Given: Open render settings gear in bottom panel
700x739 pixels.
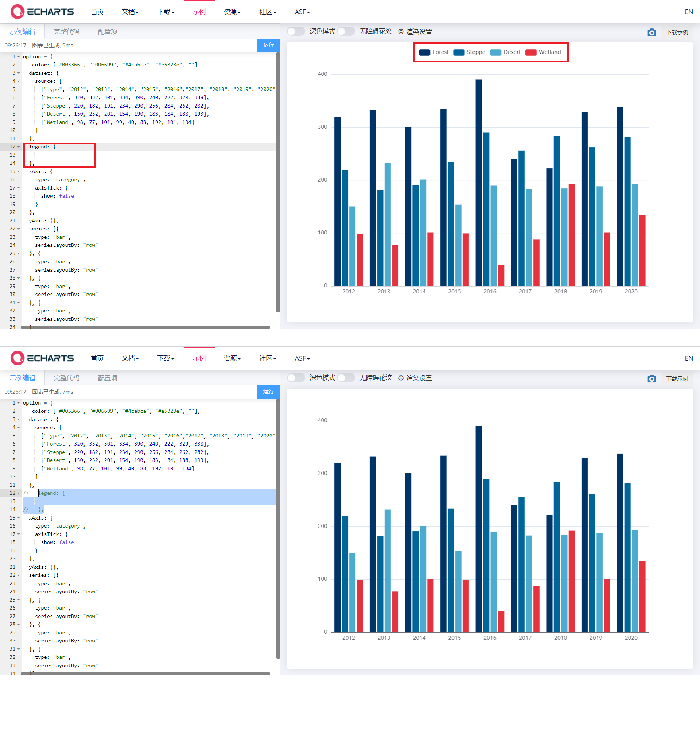Looking at the screenshot, I should [x=401, y=378].
